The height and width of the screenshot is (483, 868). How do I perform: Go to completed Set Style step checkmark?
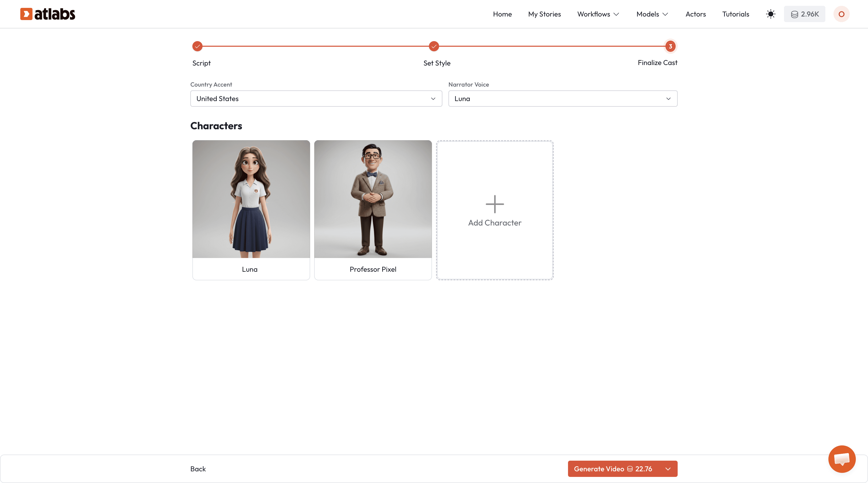coord(434,46)
